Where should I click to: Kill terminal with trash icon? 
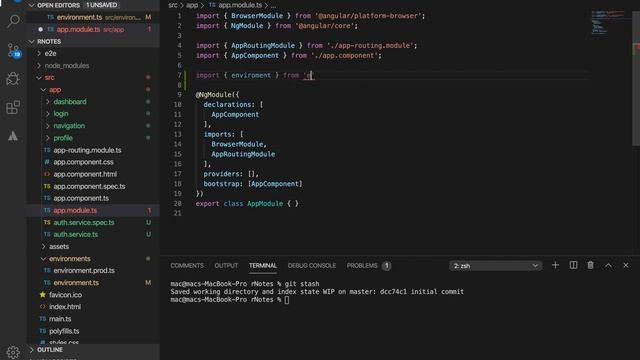coord(591,265)
